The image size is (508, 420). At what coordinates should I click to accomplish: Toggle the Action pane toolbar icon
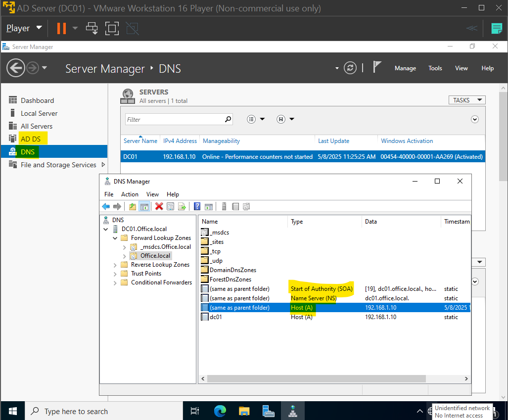209,206
